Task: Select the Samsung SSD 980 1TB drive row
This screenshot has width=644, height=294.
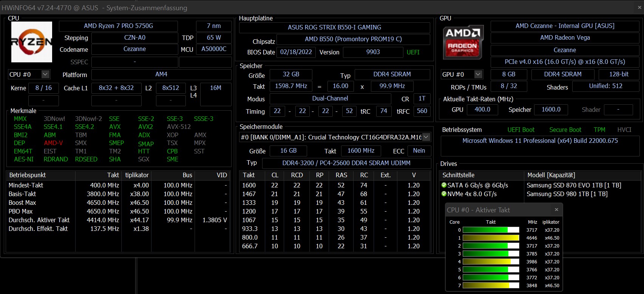Action: 541,194
